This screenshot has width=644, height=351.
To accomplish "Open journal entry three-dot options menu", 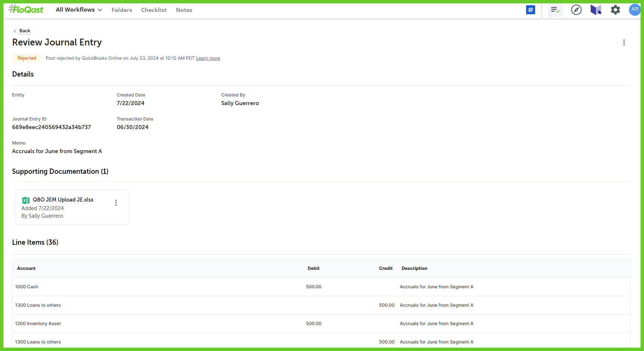I will click(x=624, y=42).
